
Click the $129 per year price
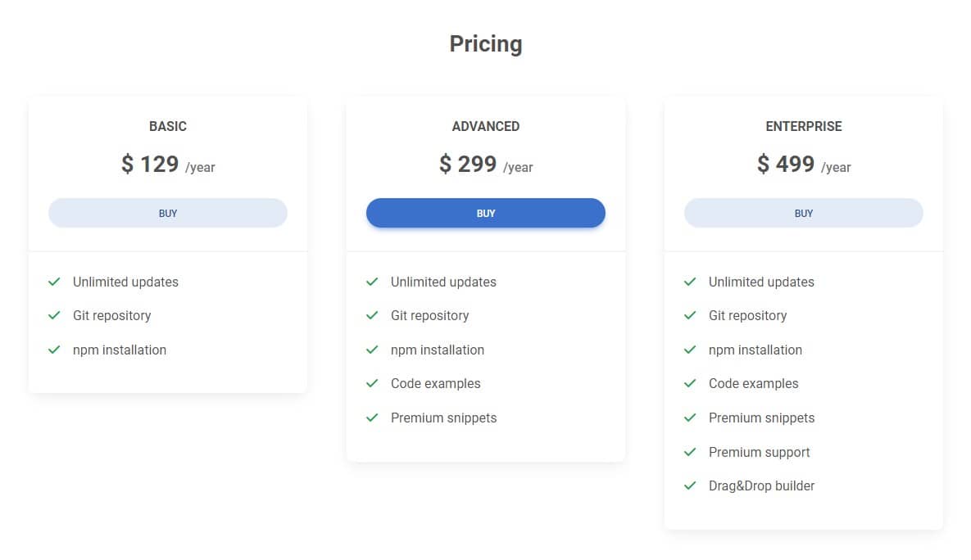(167, 164)
